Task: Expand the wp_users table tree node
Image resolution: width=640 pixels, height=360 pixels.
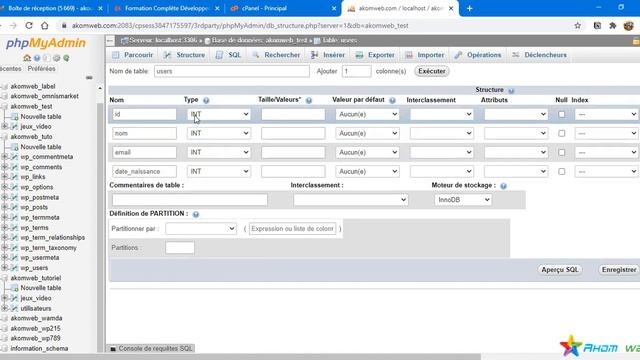Action: click(x=4, y=268)
